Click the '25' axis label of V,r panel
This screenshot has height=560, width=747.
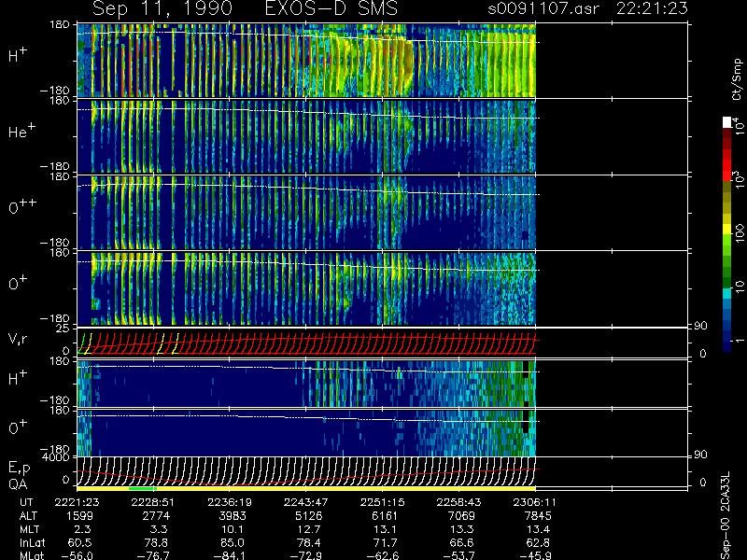coord(64,329)
